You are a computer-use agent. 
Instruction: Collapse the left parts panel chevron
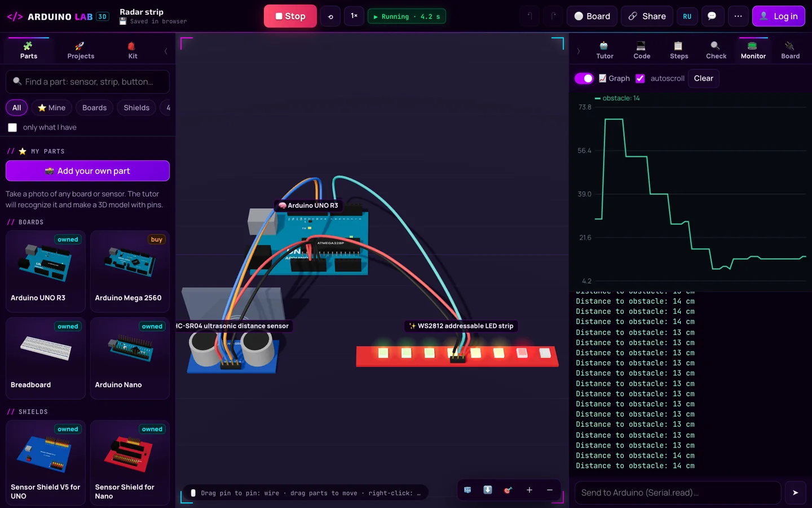166,51
